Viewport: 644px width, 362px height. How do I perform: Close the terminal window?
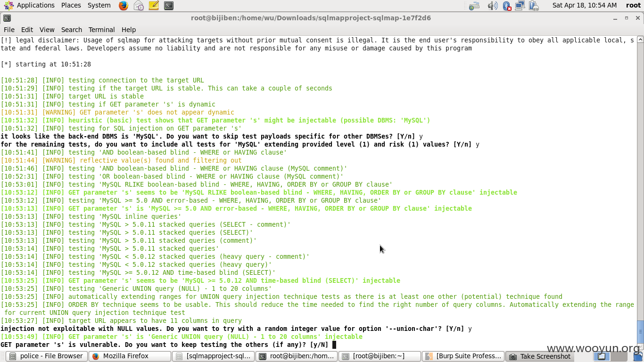[637, 18]
